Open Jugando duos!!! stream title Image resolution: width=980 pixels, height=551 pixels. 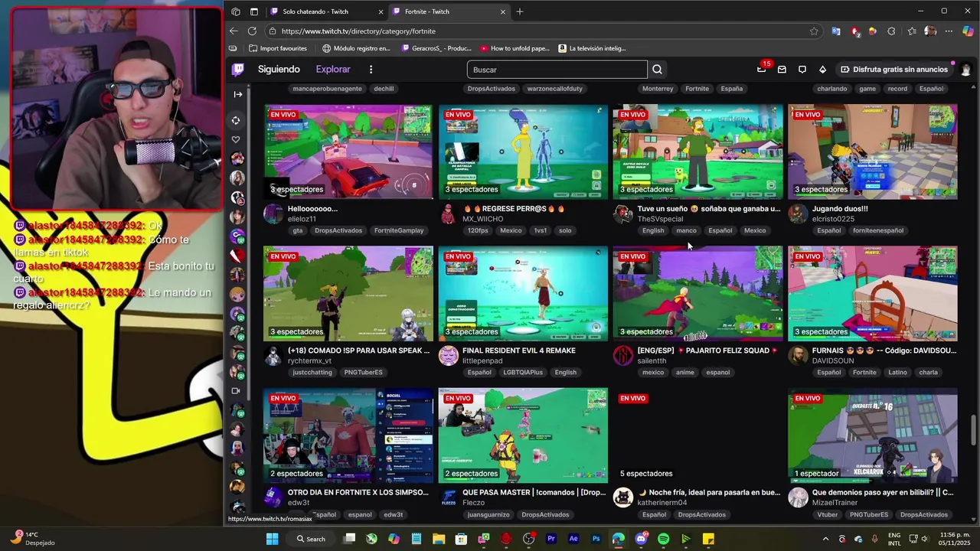coord(840,209)
